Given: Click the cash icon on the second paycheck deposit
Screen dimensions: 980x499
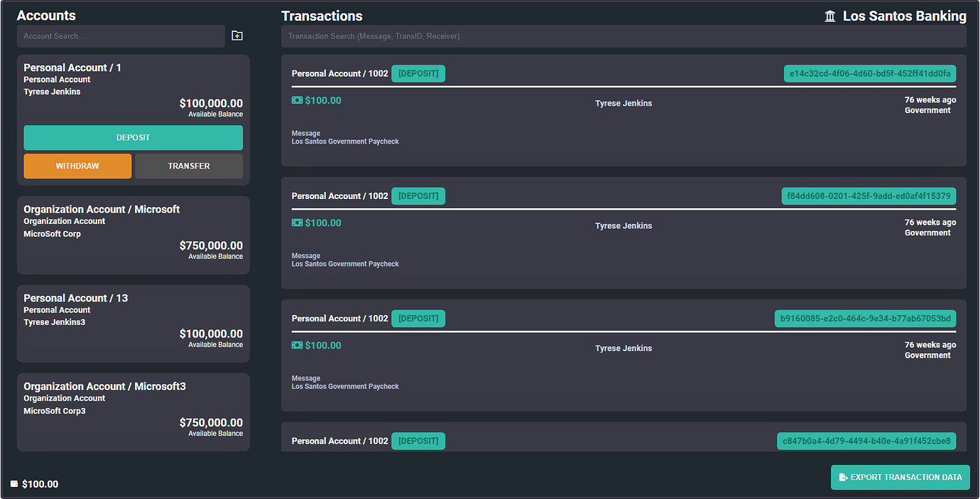Looking at the screenshot, I should point(297,222).
